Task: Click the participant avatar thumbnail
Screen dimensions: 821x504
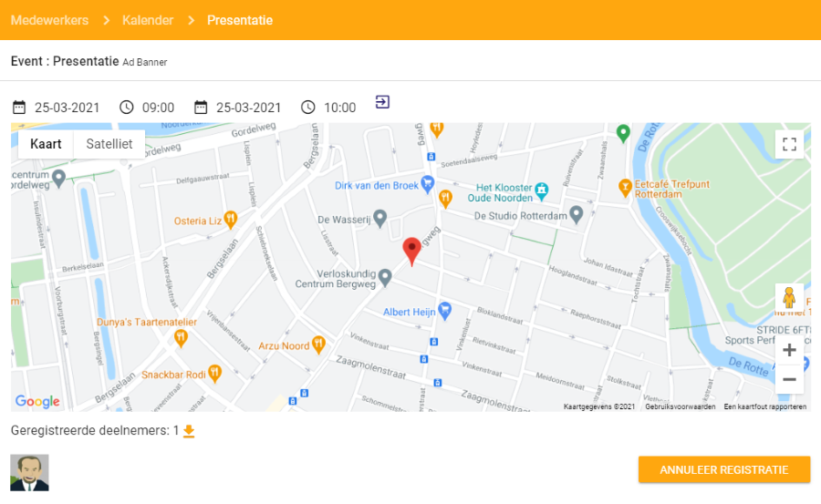Action: point(29,473)
